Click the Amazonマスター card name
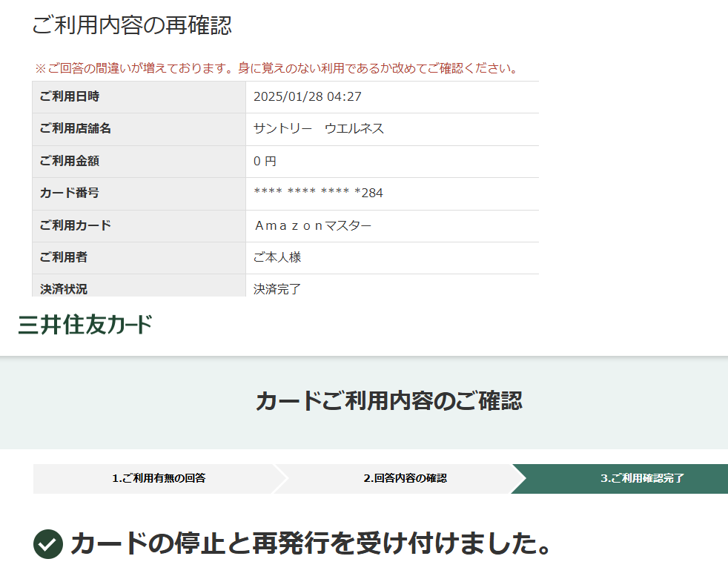The image size is (728, 579). (313, 225)
